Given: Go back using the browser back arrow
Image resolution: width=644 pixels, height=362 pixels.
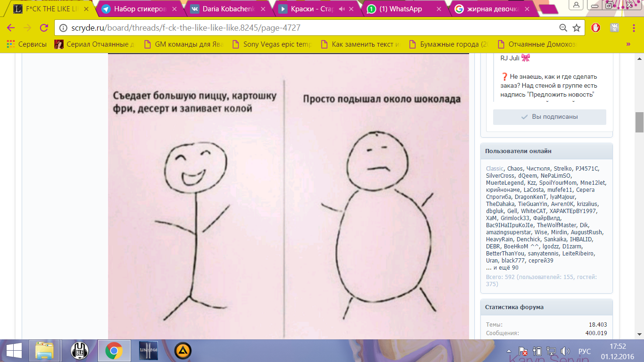Looking at the screenshot, I should [11, 28].
